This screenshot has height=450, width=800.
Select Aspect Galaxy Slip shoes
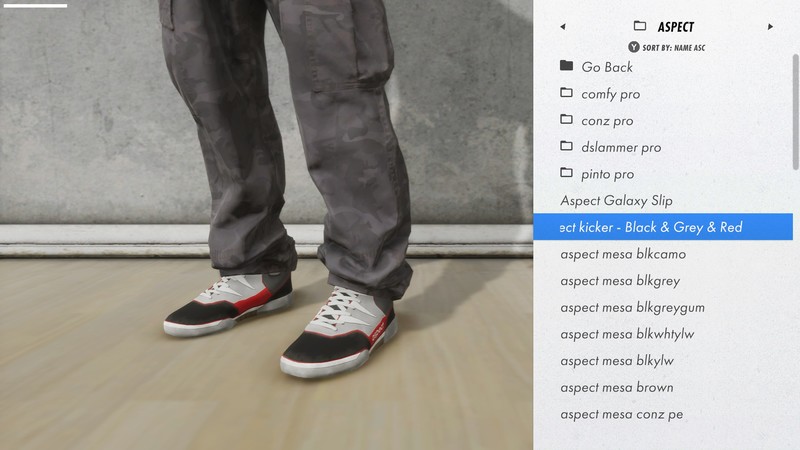[616, 200]
